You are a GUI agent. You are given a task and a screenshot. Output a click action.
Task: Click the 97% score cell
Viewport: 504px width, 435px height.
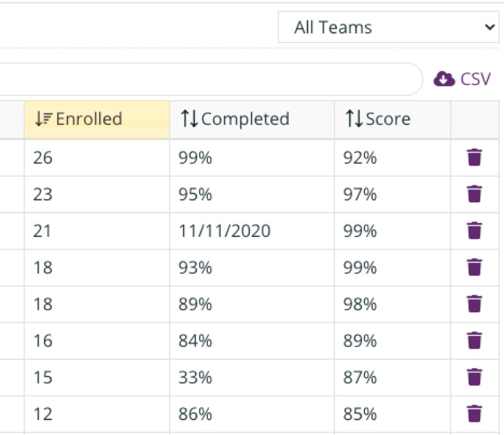point(360,195)
